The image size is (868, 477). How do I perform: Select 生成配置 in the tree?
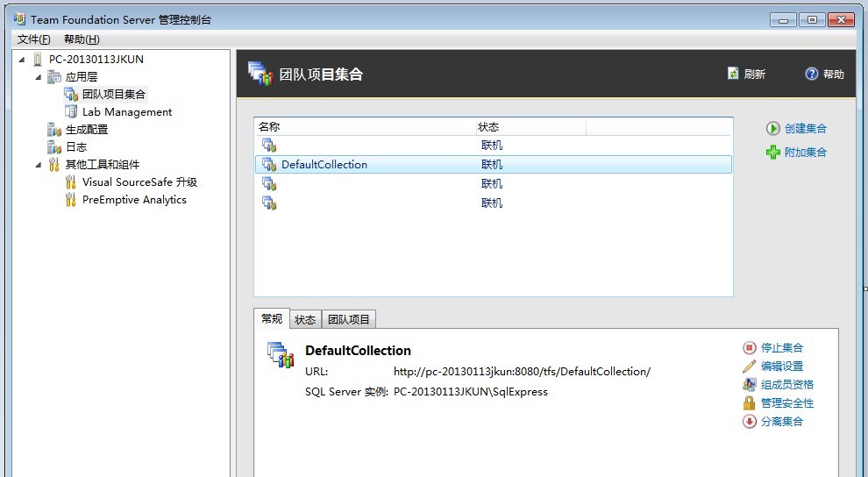(x=87, y=130)
